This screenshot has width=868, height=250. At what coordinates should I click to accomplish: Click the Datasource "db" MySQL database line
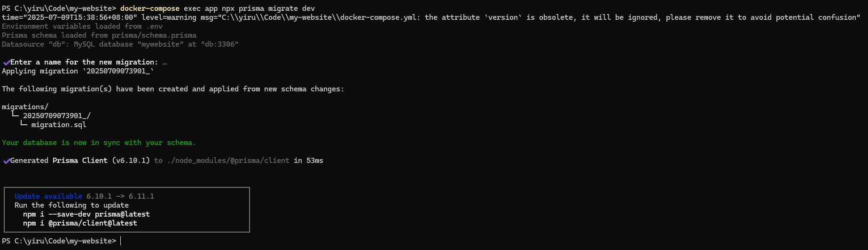tap(120, 44)
